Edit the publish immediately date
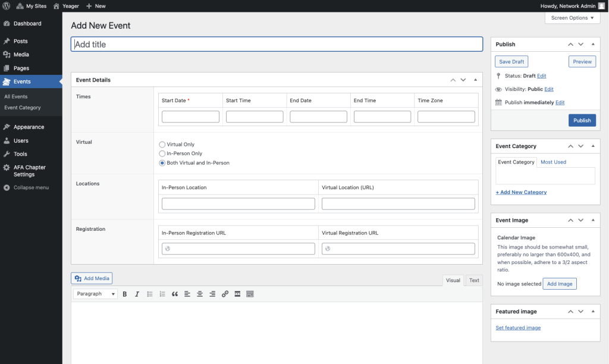 [x=560, y=102]
